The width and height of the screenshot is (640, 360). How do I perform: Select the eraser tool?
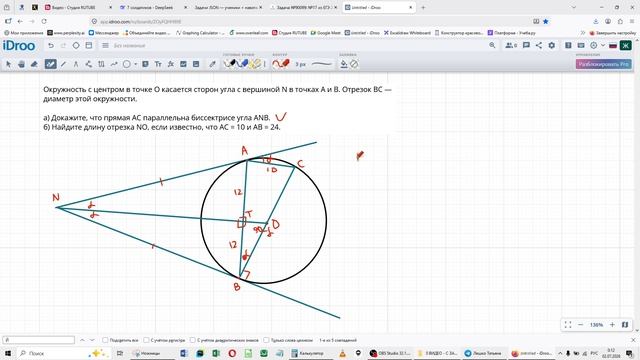click(34, 64)
